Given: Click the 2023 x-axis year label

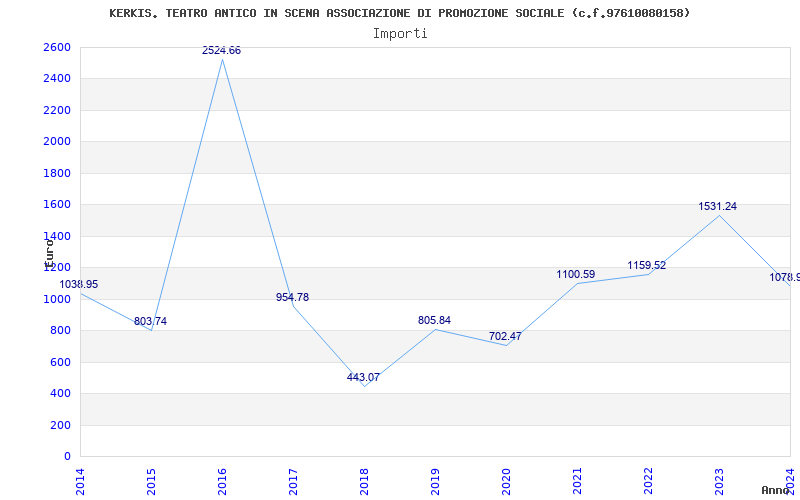Looking at the screenshot, I should pyautogui.click(x=719, y=479).
